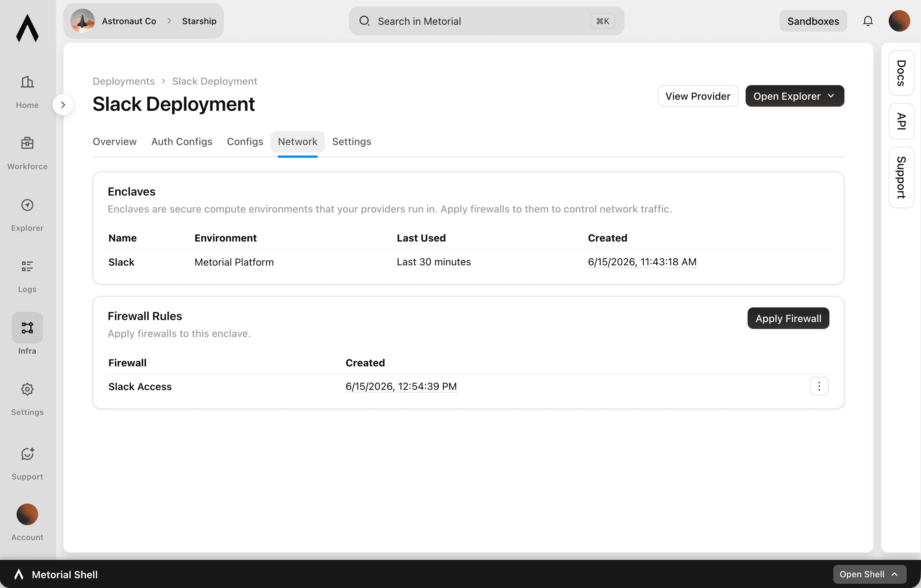
Task: Expand the sidebar with arrow button
Action: [63, 104]
